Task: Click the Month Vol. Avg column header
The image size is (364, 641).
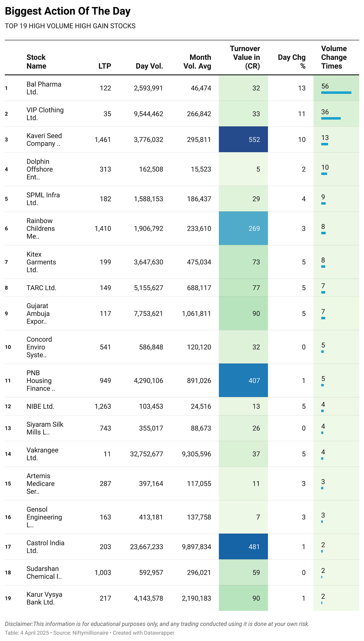Action: click(x=197, y=62)
